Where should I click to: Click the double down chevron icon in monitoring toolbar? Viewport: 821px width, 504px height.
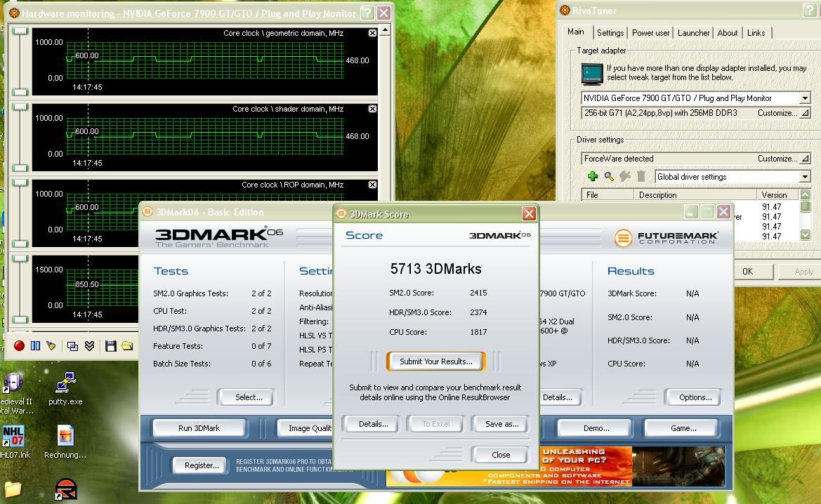tap(89, 346)
